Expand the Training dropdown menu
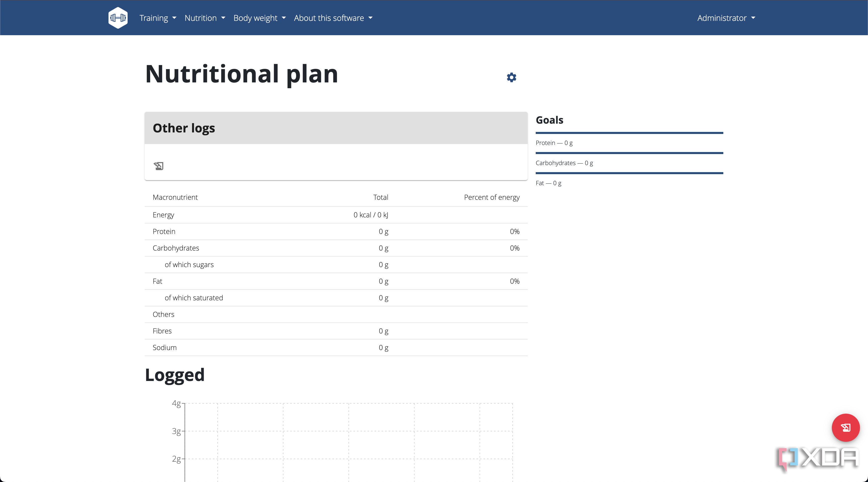868x482 pixels. 158,18
